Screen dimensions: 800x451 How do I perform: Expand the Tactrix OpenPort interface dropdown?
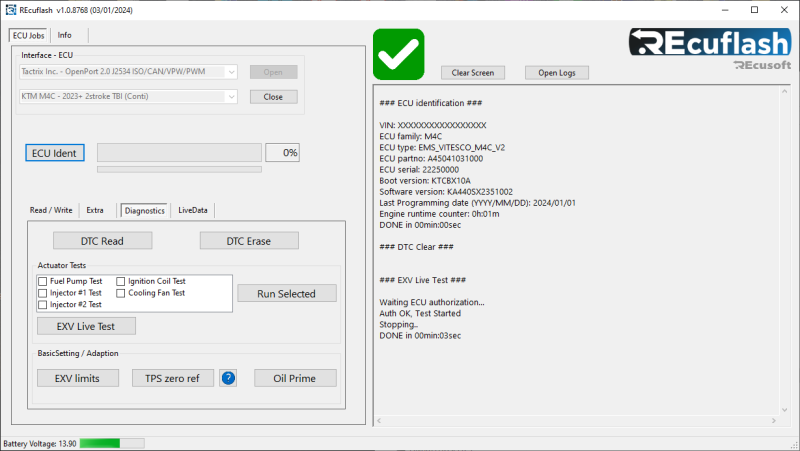[128, 72]
